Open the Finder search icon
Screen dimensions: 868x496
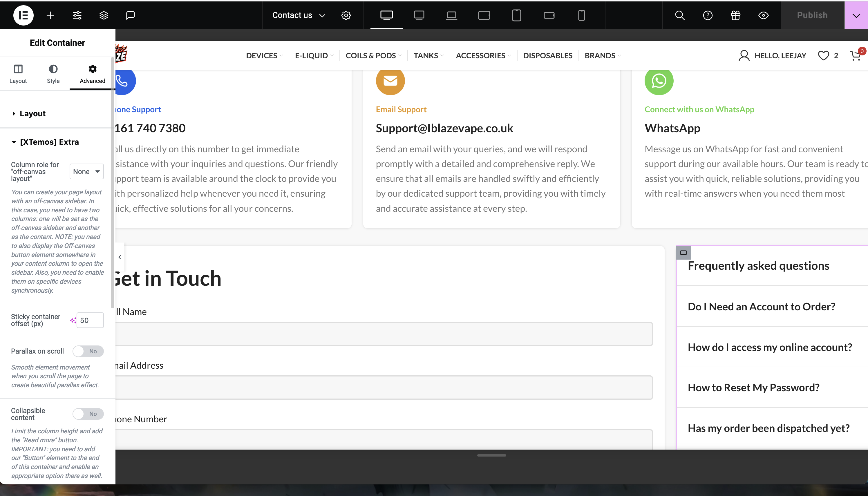(x=680, y=15)
